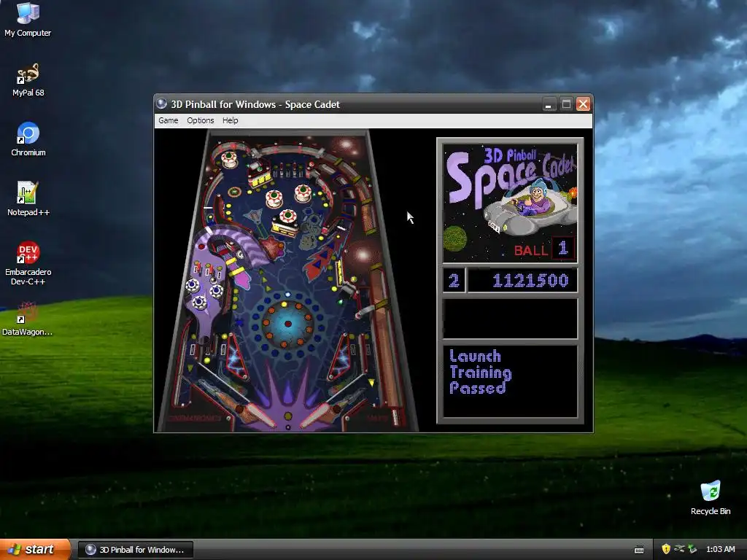
Task: Select the MyPal 68 desktop shortcut
Action: click(x=28, y=79)
